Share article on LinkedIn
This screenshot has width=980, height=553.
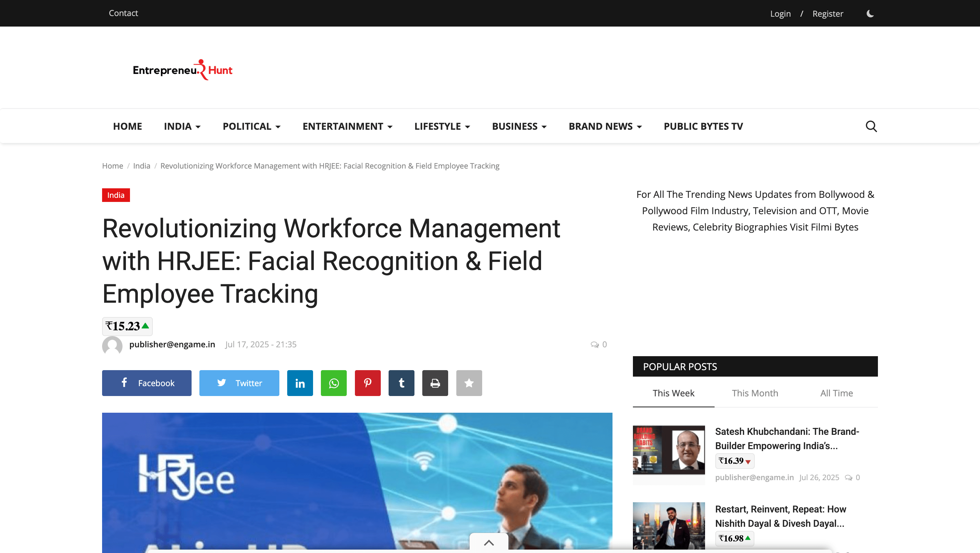(300, 383)
